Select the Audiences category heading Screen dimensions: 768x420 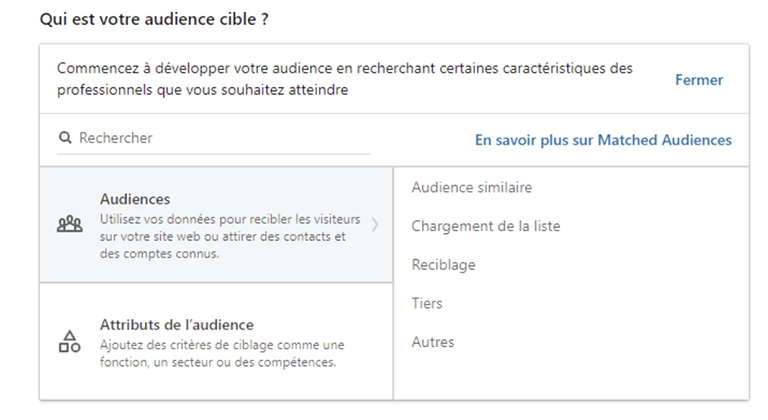(135, 199)
